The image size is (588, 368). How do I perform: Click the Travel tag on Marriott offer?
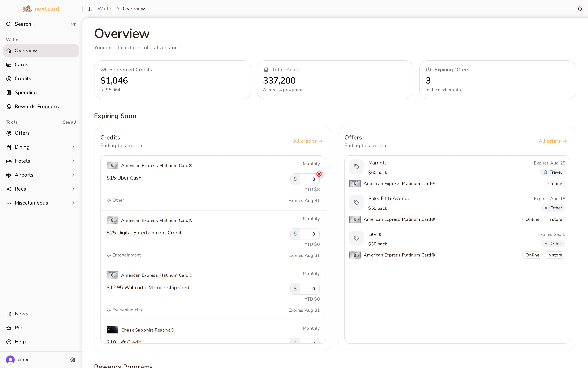pos(552,172)
